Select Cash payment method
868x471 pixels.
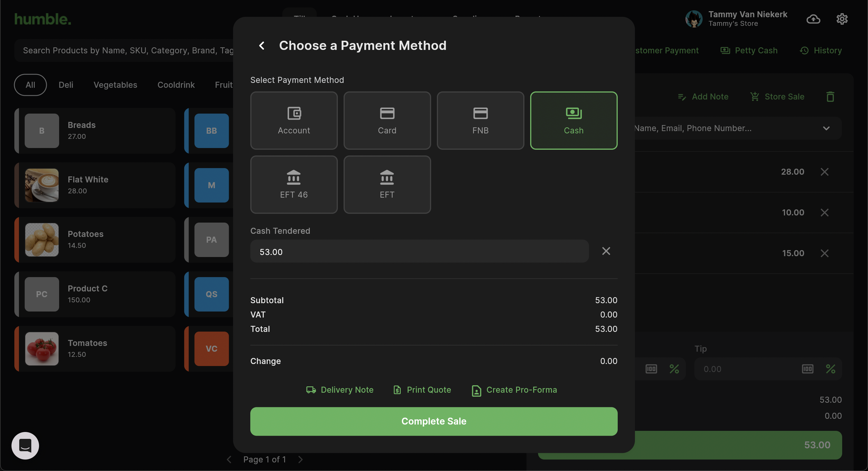click(574, 120)
